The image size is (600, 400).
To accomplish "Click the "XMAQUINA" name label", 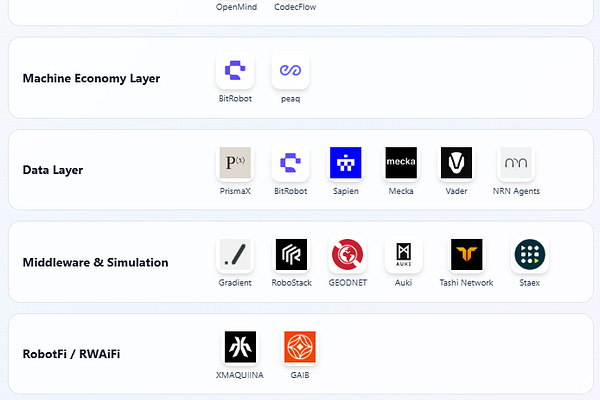I will 240,375.
